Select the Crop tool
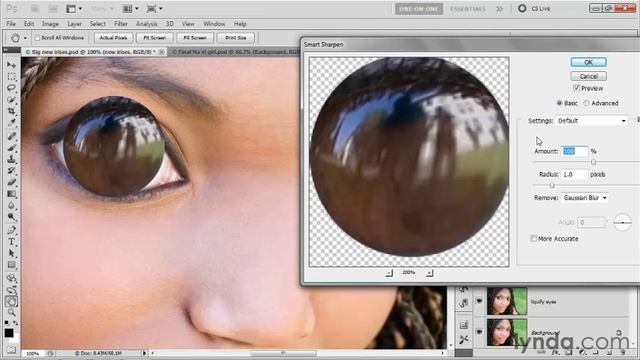Screen dimensions: 640x360 11,111
